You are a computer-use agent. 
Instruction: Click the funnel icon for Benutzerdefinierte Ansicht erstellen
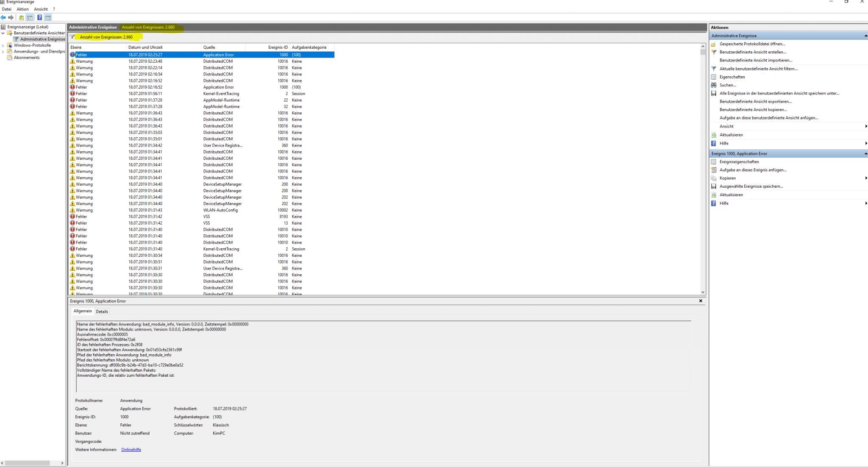(714, 52)
